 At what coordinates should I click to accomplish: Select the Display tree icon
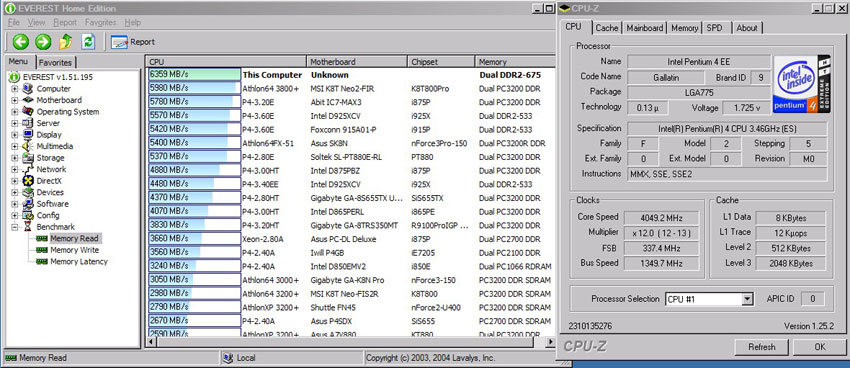pos(27,134)
